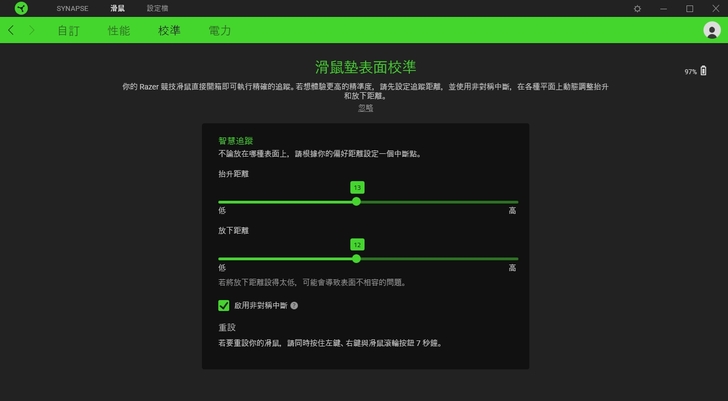Go back with the left arrow
This screenshot has width=728, height=401.
(11, 30)
